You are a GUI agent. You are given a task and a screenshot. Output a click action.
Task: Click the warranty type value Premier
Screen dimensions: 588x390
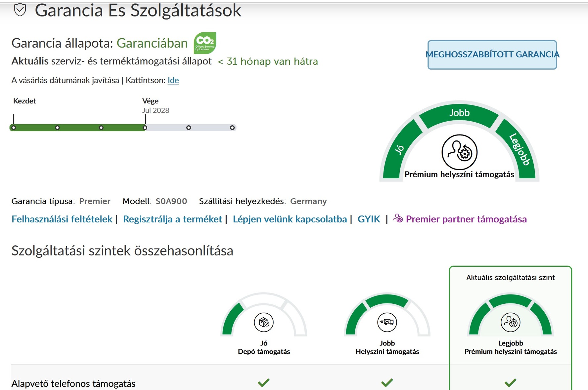coord(95,201)
